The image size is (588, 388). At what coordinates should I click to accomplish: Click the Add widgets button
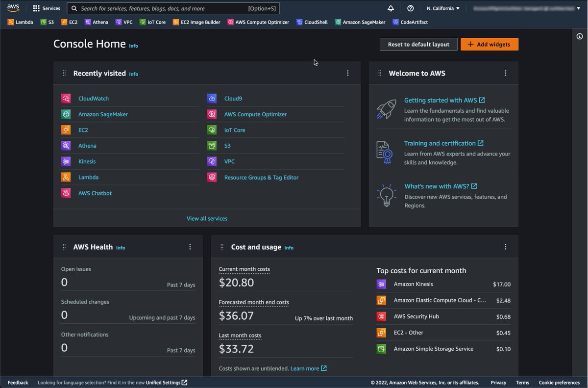490,44
